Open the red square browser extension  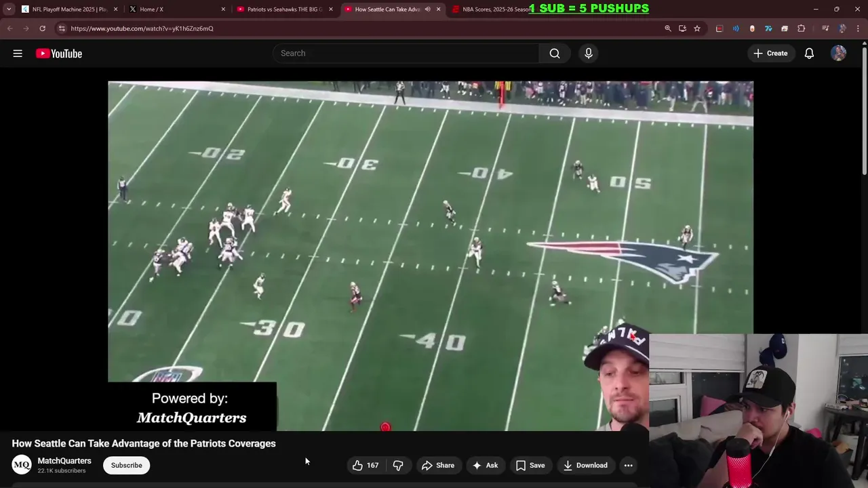(719, 28)
